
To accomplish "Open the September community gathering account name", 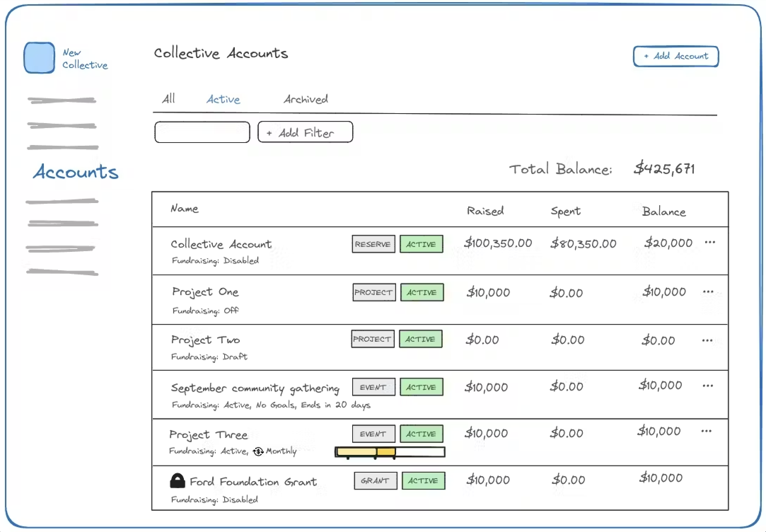I will (255, 388).
